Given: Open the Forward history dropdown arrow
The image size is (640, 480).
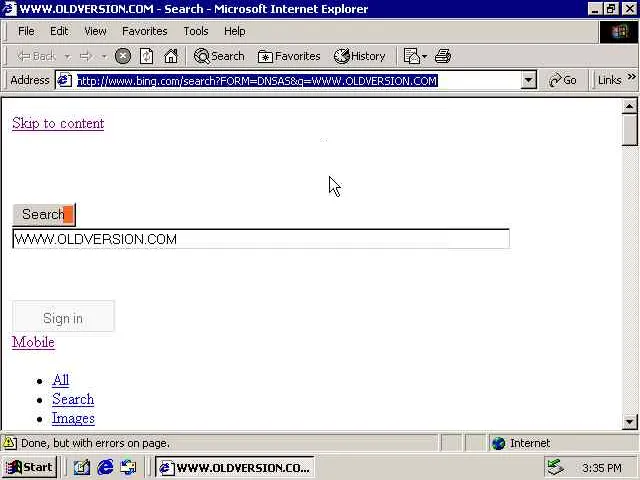Looking at the screenshot, I should (x=104, y=56).
